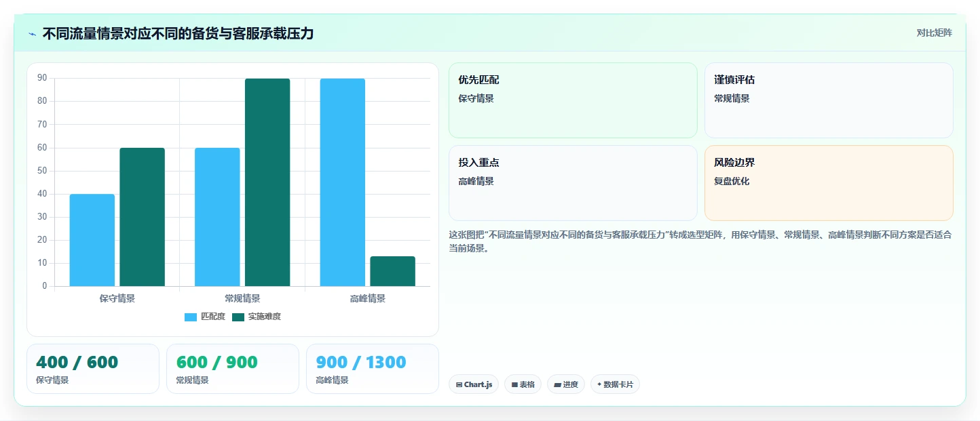Click the 50 y-axis tick value
The image size is (980, 421).
(x=42, y=170)
